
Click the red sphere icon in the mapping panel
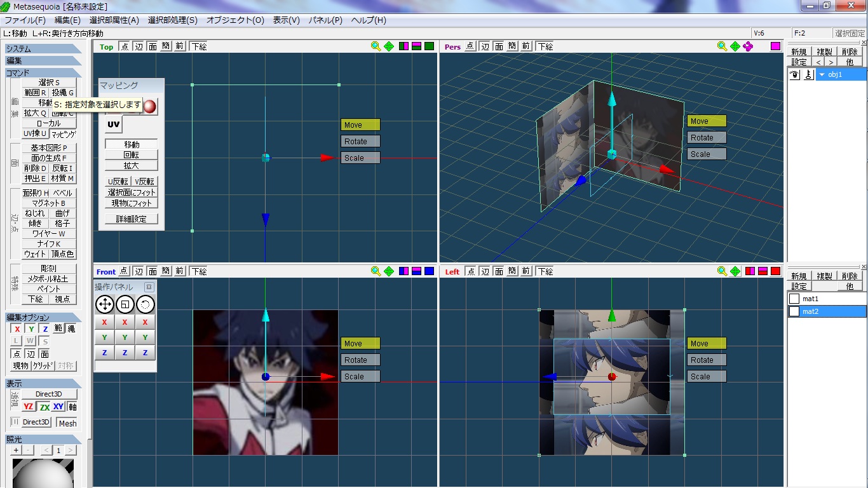149,106
